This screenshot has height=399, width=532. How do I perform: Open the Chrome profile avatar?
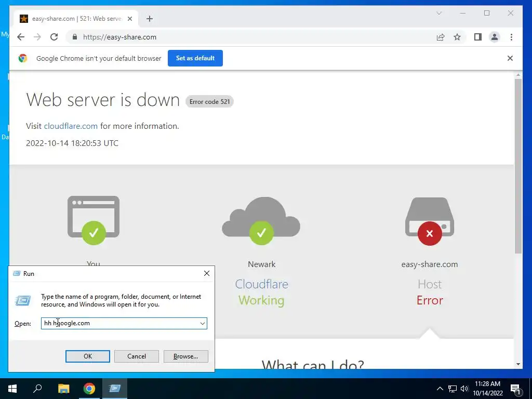coord(495,37)
